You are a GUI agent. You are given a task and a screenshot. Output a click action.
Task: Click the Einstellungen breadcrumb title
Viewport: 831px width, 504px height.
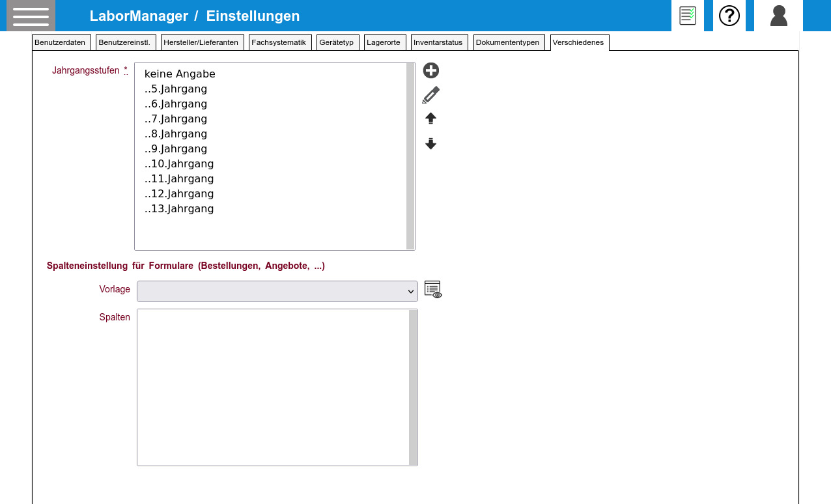(253, 16)
